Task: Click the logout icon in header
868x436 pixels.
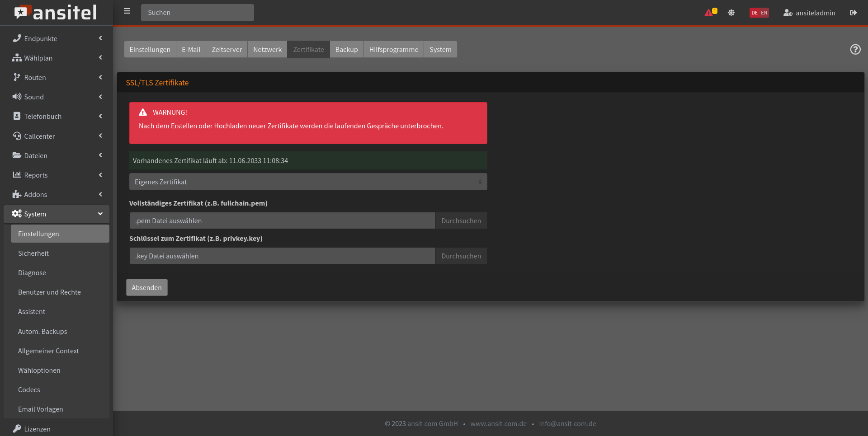Action: coord(853,13)
